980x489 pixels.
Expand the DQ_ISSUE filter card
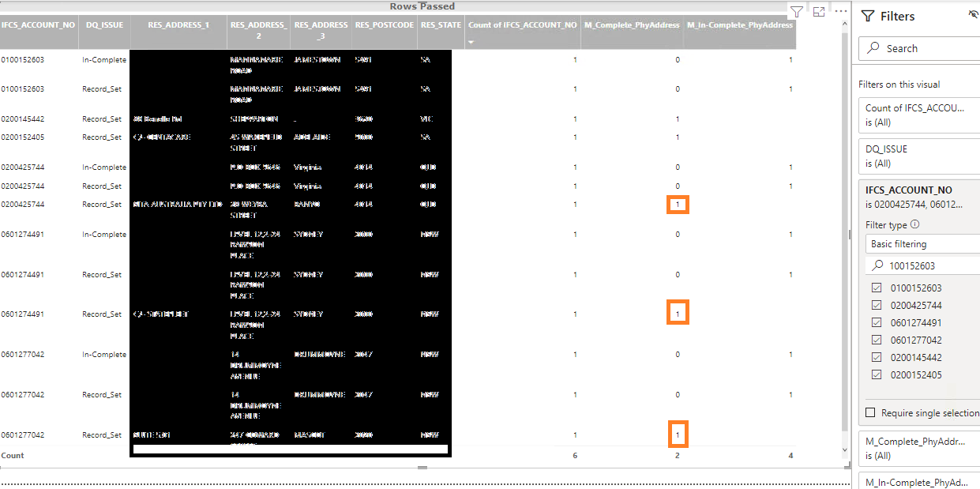(x=919, y=156)
